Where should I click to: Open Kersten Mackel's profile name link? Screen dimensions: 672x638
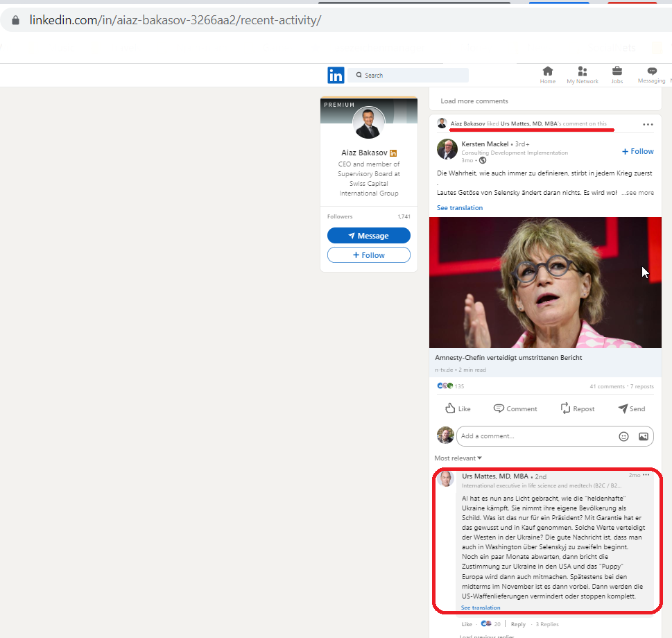[485, 144]
